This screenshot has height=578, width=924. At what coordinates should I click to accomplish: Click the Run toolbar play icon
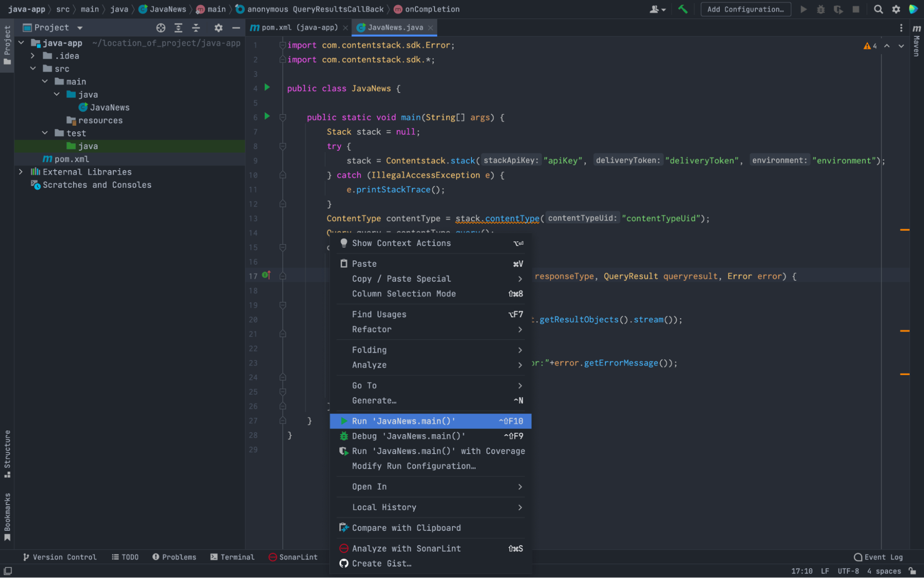pyautogui.click(x=804, y=9)
